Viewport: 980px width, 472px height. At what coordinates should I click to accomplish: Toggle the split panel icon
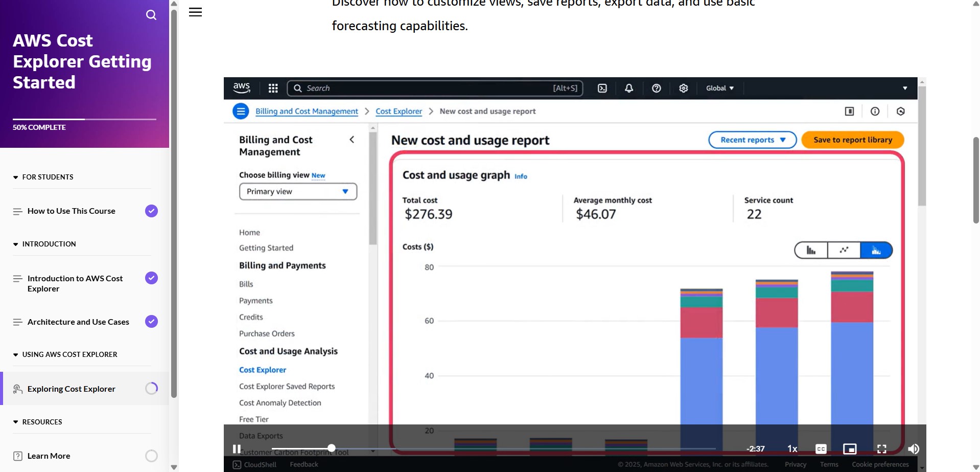pyautogui.click(x=849, y=111)
